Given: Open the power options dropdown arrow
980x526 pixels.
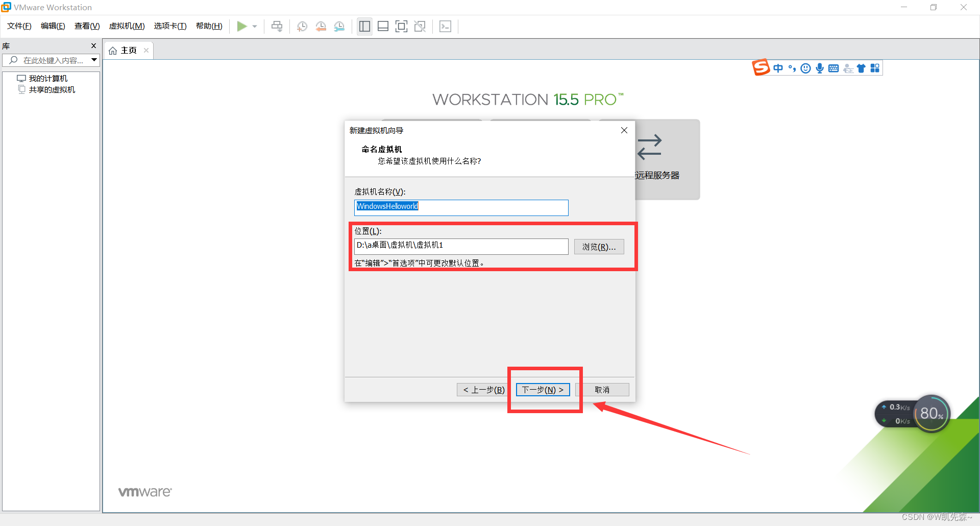Looking at the screenshot, I should (255, 27).
